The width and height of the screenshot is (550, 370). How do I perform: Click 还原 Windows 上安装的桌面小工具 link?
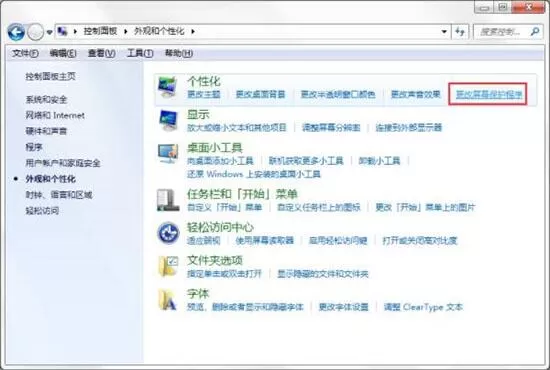coord(254,174)
